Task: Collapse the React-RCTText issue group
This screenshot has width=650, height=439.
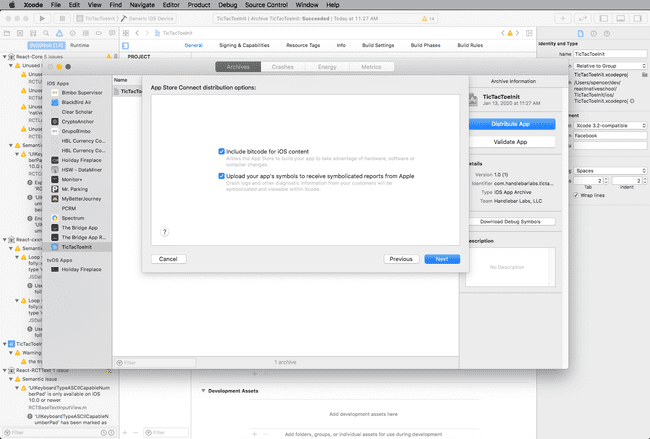Action: point(5,370)
